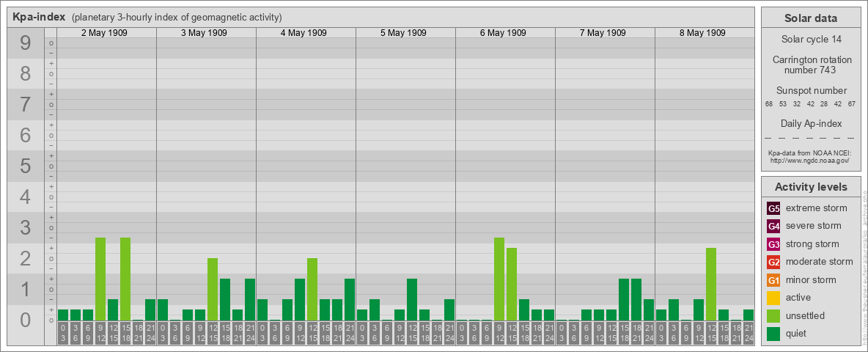Click the 4 May 1909 date header
Viewport: 868px width, 352px height.
(x=304, y=33)
